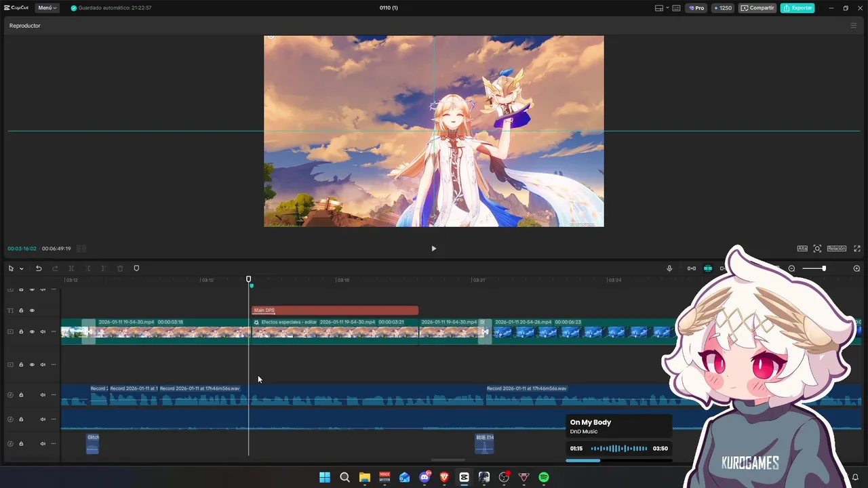This screenshot has width=868, height=488.
Task: Click the playhead handle on the ruler
Action: click(248, 279)
